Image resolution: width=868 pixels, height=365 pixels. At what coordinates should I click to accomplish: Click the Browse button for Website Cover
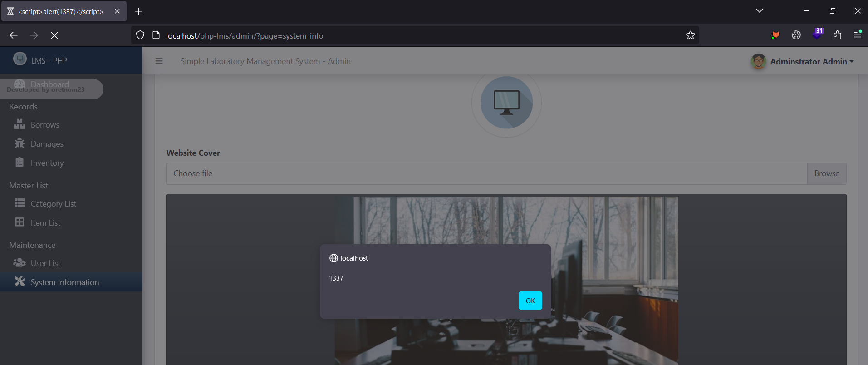827,173
